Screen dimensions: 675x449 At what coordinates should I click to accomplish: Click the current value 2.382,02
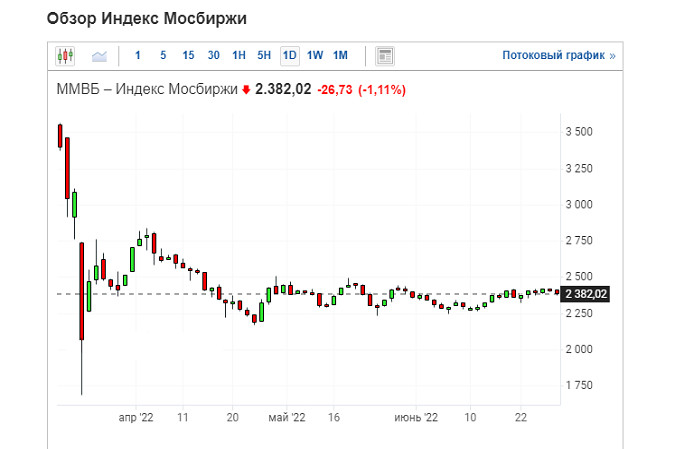tap(283, 89)
